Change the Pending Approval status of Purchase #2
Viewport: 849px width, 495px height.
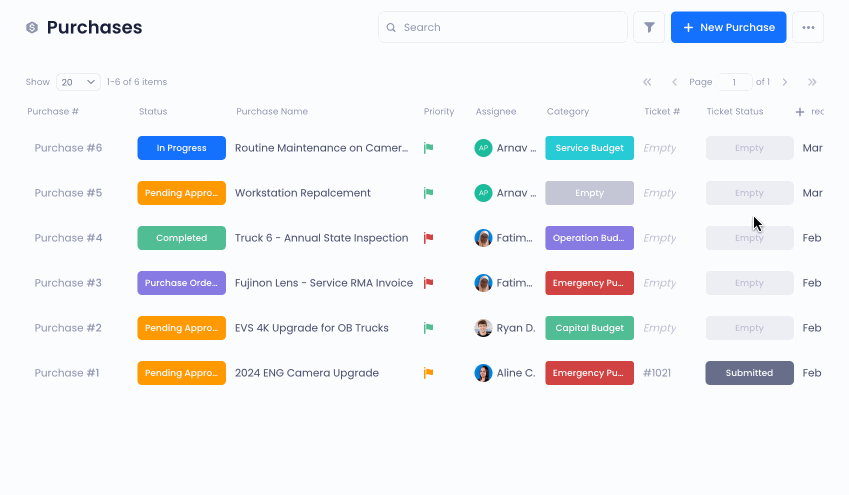click(x=181, y=328)
